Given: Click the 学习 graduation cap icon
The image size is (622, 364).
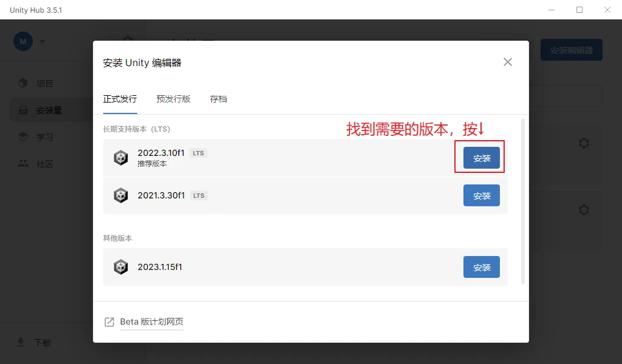Looking at the screenshot, I should pos(23,136).
